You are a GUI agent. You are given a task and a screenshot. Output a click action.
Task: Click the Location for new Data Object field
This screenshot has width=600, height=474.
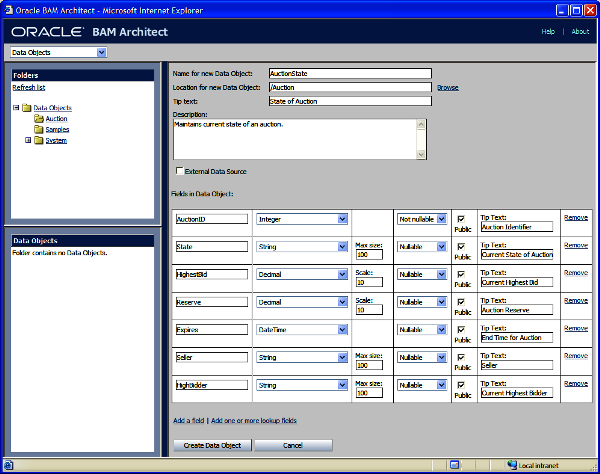350,87
